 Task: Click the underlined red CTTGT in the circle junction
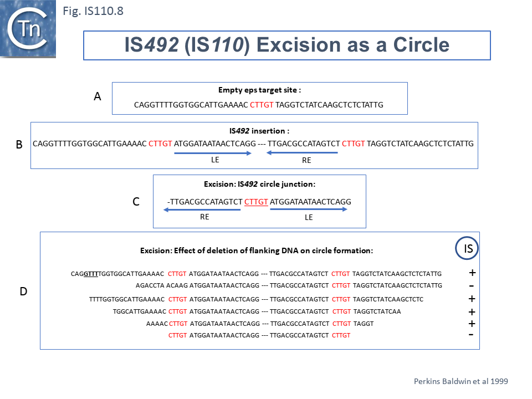coord(256,202)
